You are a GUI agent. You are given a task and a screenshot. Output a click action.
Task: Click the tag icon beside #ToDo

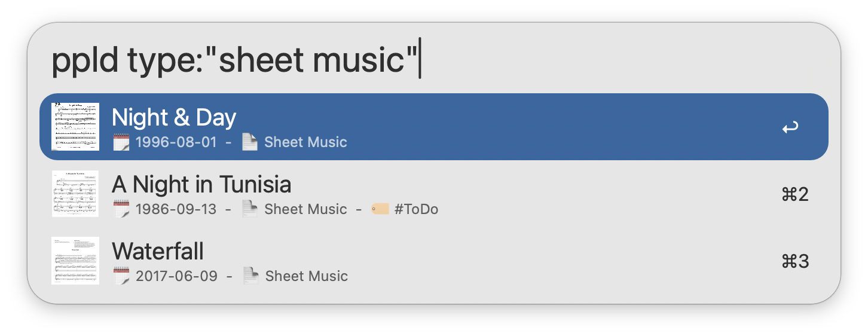(380, 209)
